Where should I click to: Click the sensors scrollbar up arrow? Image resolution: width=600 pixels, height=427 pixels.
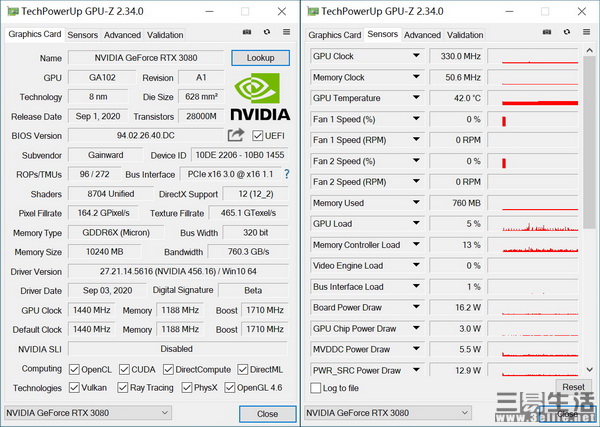tap(589, 50)
